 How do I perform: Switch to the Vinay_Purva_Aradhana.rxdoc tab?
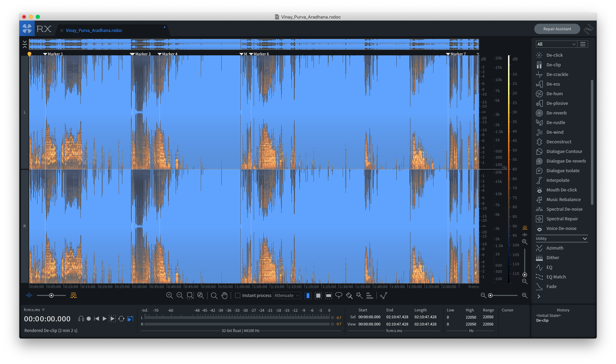point(94,30)
